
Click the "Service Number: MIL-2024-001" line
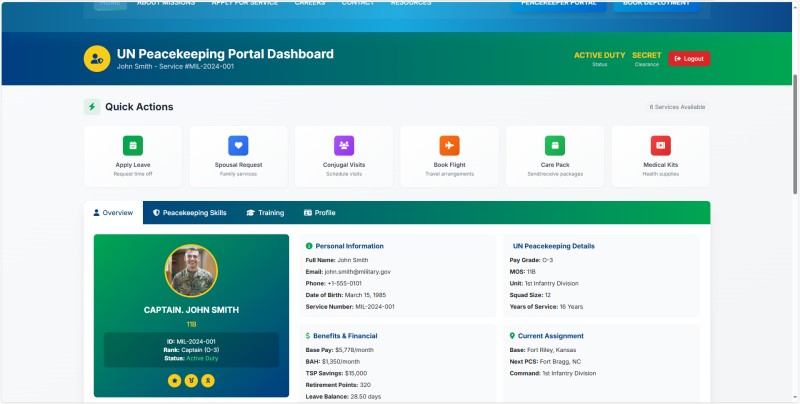point(350,307)
